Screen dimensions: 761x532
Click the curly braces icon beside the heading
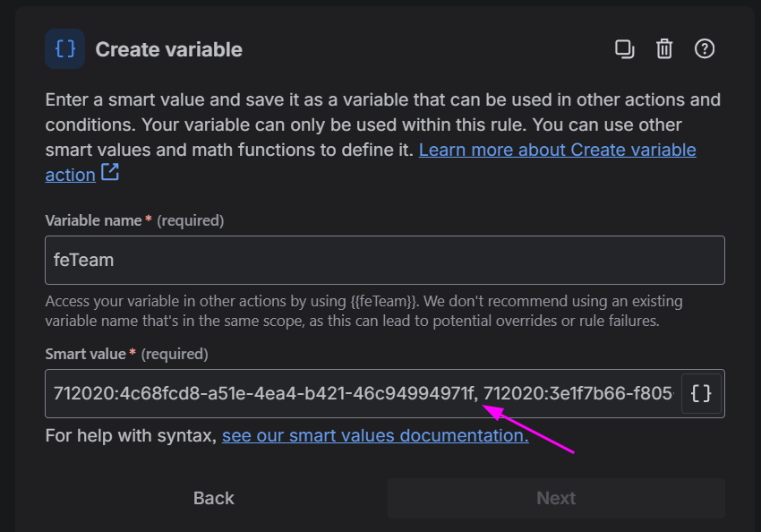(65, 49)
